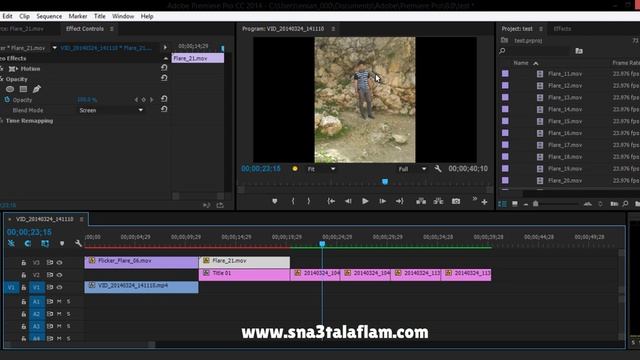The width and height of the screenshot is (640, 360).
Task: Reset the Motion effect
Action: (x=164, y=68)
